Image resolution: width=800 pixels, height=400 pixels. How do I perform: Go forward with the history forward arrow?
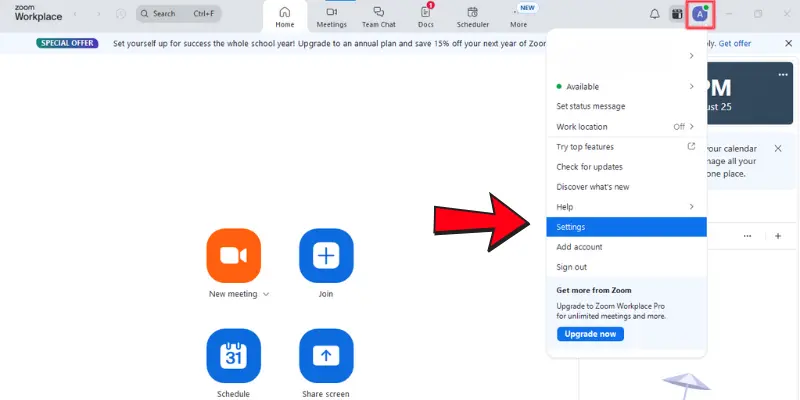tap(98, 14)
